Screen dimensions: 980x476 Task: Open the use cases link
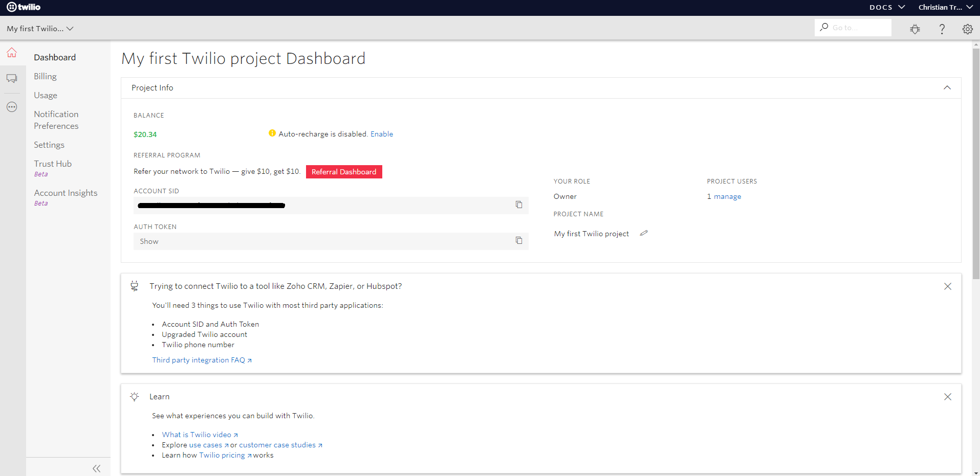click(209, 445)
